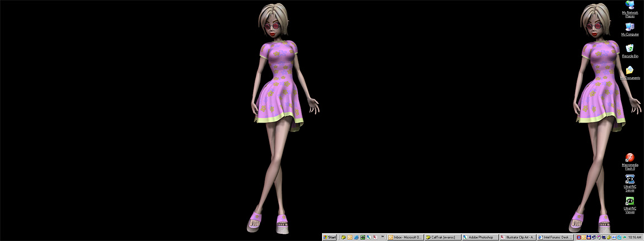644x241 pixels.
Task: Click the system tray clock
Action: 634,237
